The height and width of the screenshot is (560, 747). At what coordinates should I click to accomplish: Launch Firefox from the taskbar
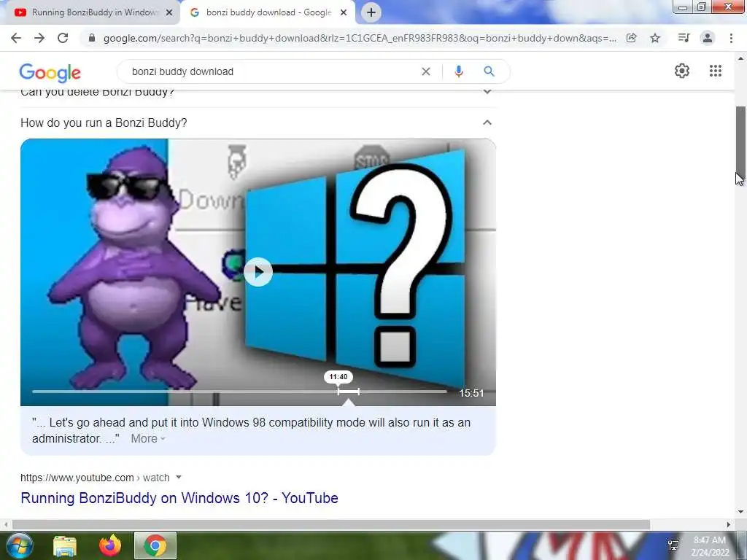[x=110, y=545]
